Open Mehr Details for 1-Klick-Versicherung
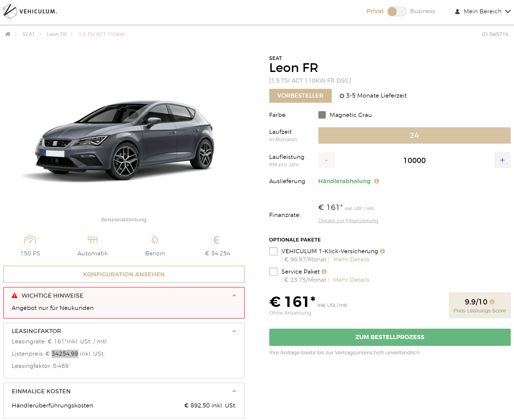Viewport: 514px width, 420px height. 351,259
